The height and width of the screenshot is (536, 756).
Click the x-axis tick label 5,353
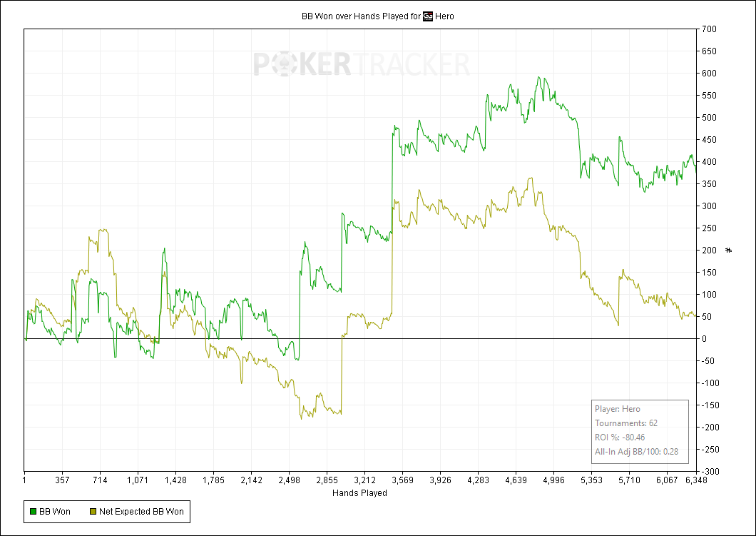click(591, 480)
